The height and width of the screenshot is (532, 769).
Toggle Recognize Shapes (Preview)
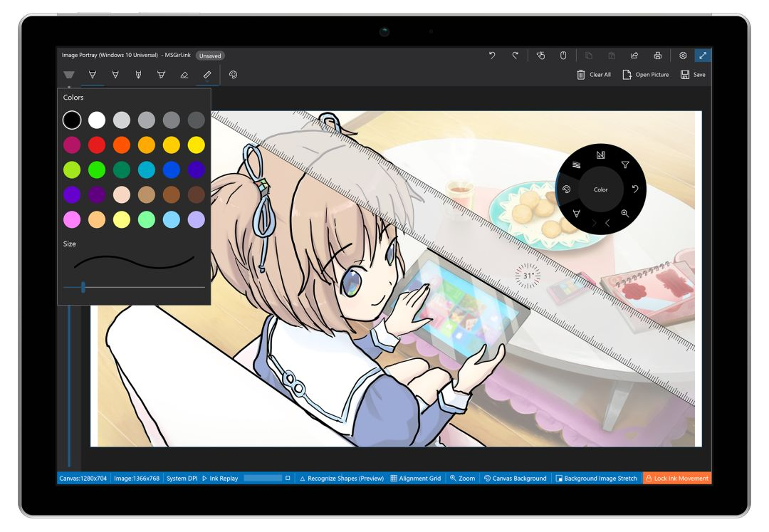click(341, 478)
